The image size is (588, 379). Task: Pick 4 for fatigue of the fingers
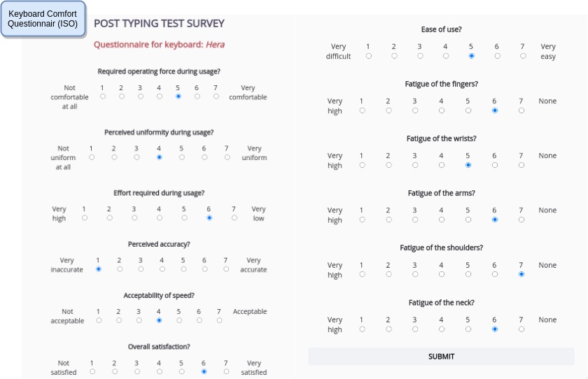click(x=442, y=110)
